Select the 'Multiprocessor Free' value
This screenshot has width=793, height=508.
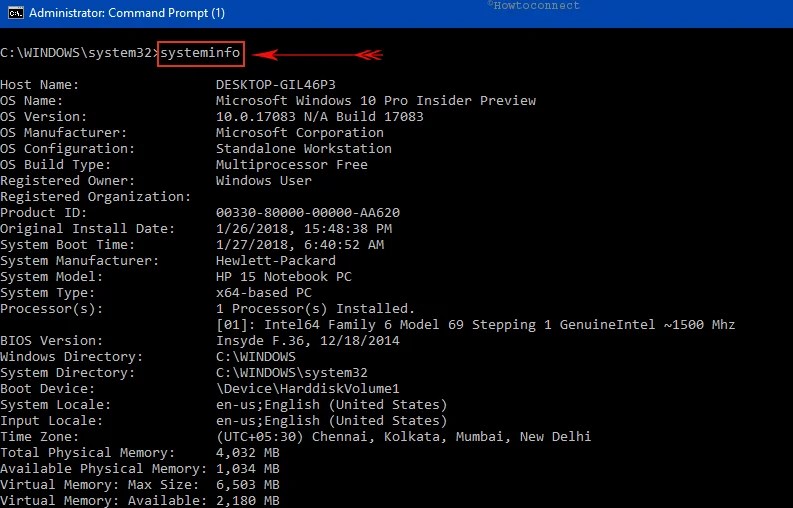click(292, 165)
